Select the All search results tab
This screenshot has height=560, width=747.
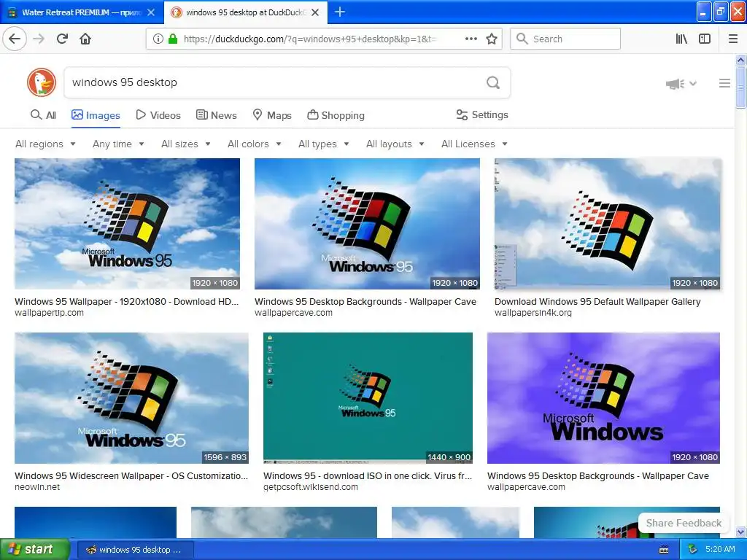(43, 114)
